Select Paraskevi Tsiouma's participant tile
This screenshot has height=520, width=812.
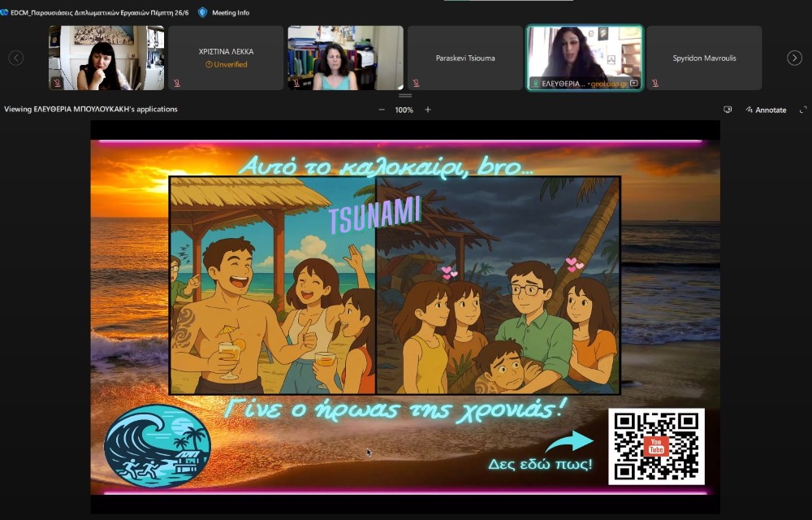coord(465,58)
